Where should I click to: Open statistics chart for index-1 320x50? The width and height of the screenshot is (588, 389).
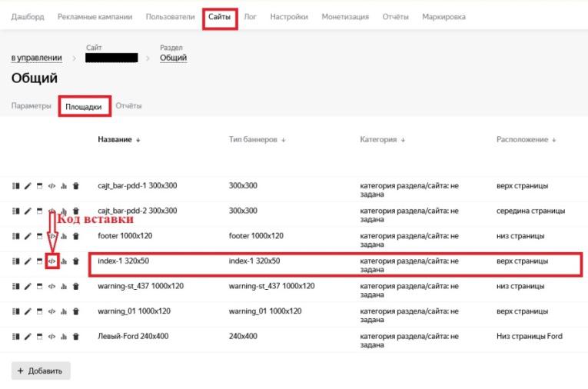(x=64, y=261)
